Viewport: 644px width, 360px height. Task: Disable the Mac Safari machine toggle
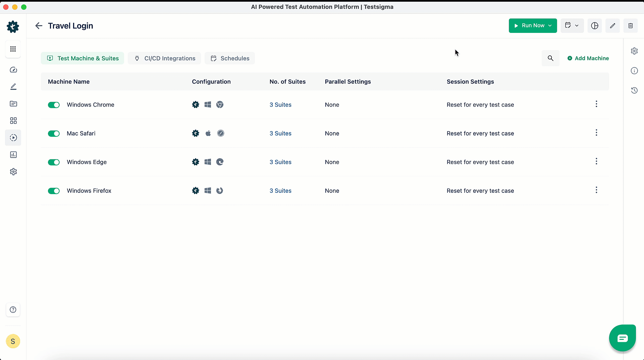(54, 134)
